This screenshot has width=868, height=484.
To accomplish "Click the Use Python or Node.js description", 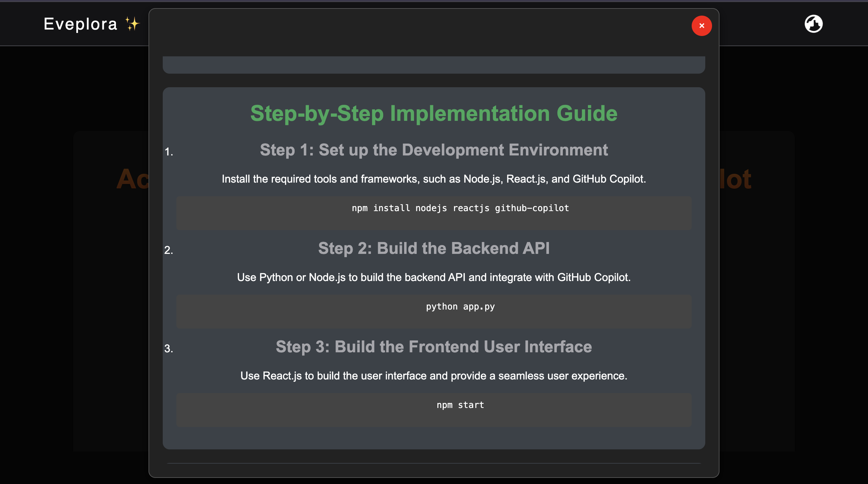I will [x=434, y=277].
